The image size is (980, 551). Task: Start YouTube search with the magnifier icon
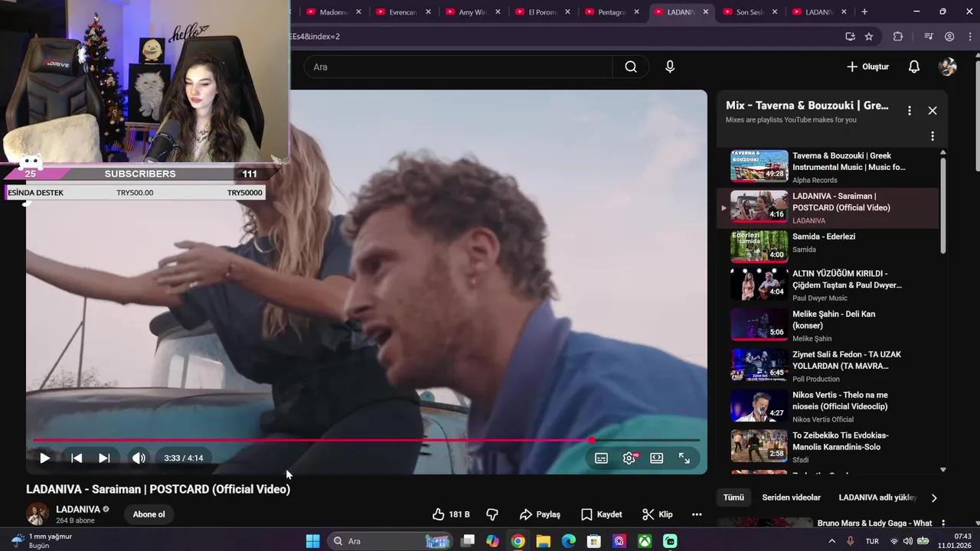coord(630,67)
